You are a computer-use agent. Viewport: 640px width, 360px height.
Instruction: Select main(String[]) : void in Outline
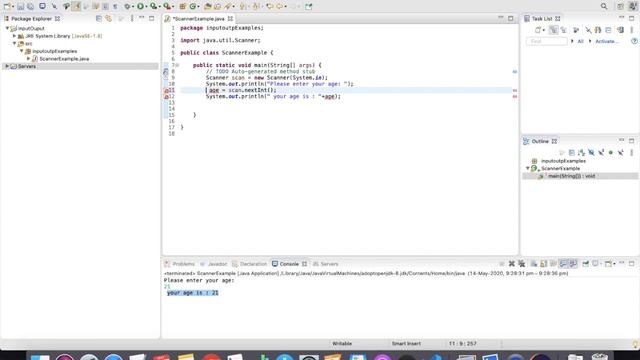click(x=571, y=176)
